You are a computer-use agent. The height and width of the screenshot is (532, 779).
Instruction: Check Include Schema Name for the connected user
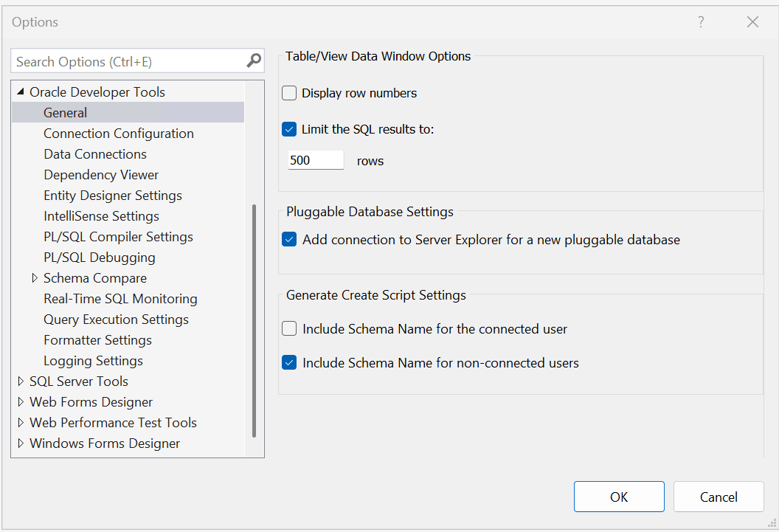click(289, 328)
